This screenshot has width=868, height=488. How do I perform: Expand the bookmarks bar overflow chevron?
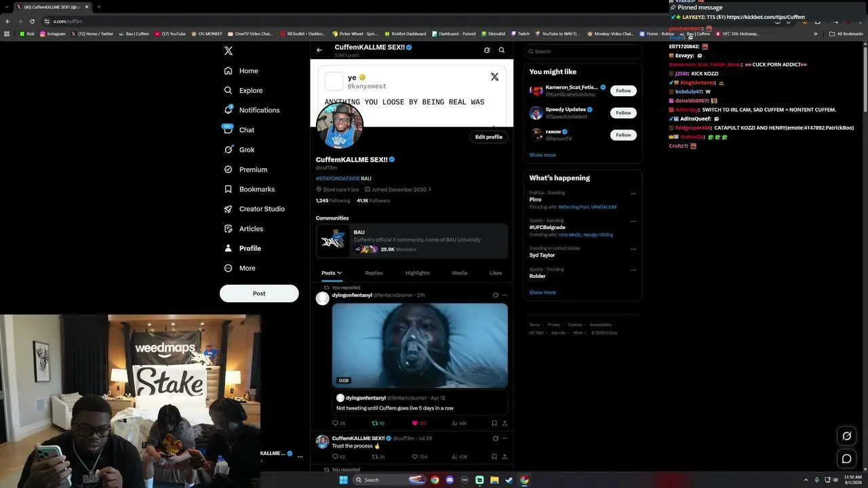[816, 34]
